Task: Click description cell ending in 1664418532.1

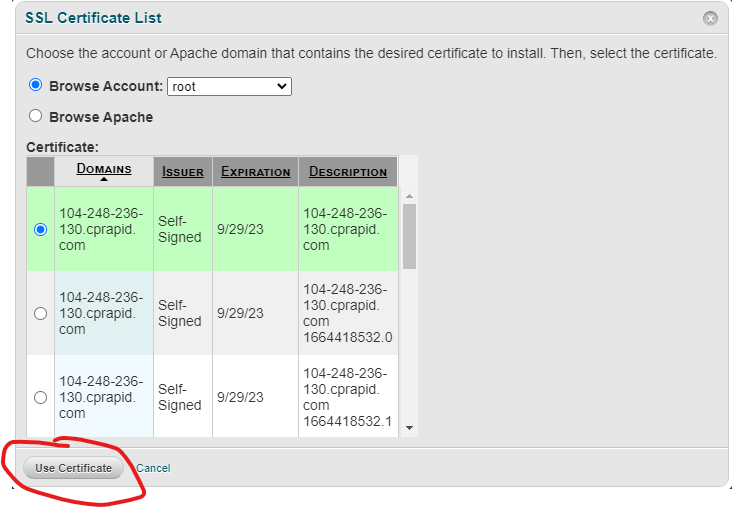Action: (347, 397)
